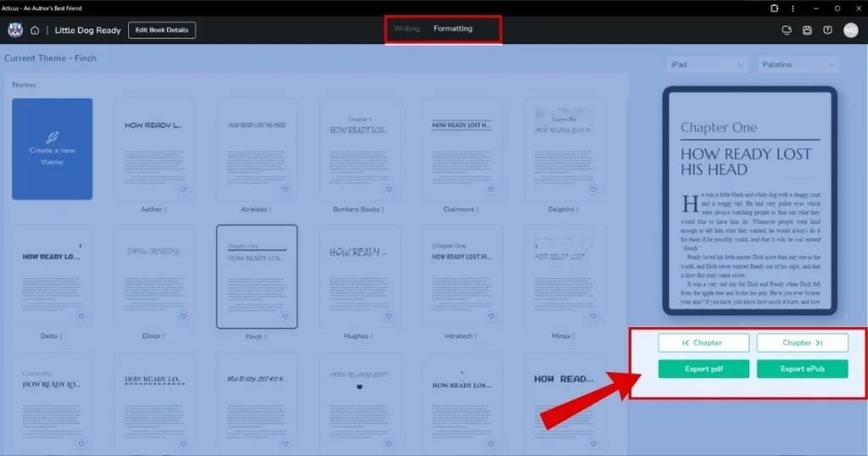Click the iPad book preview pane
The height and width of the screenshot is (456, 868).
[x=749, y=200]
